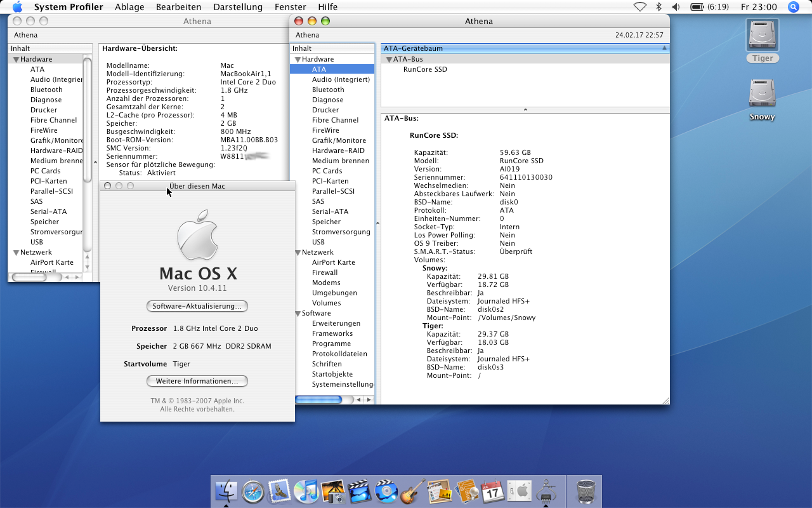The width and height of the screenshot is (812, 508).
Task: Collapse Hardware in the Hardware-Übersicht window sidebar
Action: tap(16, 59)
